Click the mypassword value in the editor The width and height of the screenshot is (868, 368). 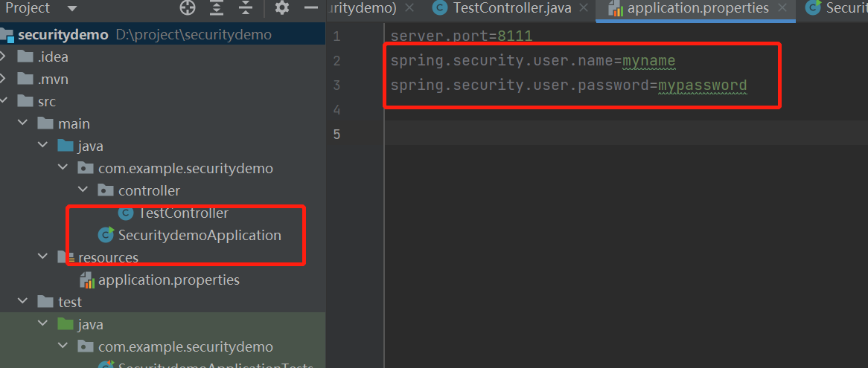coord(702,85)
